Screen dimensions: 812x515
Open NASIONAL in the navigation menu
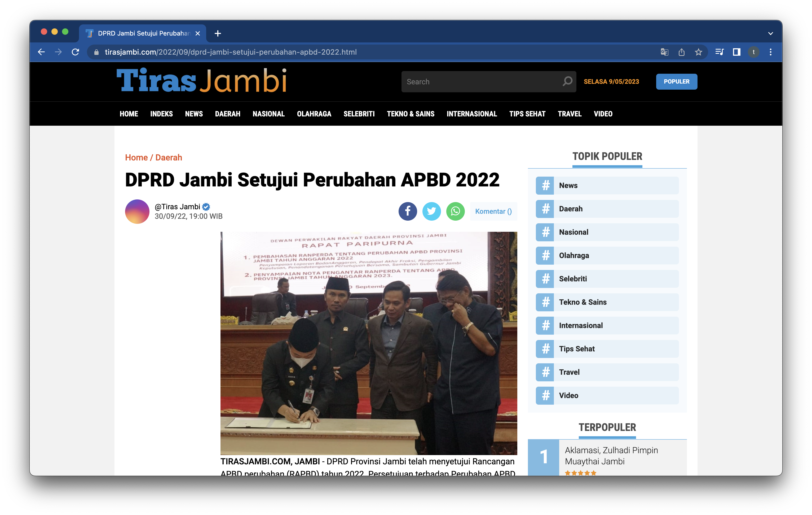tap(268, 114)
